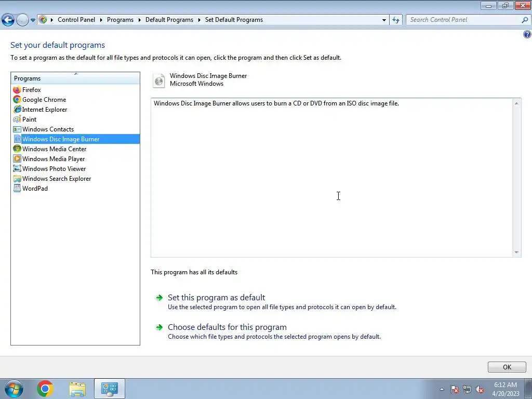Click the Firefox icon in Programs list
Screen dimensions: 532x399
click(x=17, y=90)
